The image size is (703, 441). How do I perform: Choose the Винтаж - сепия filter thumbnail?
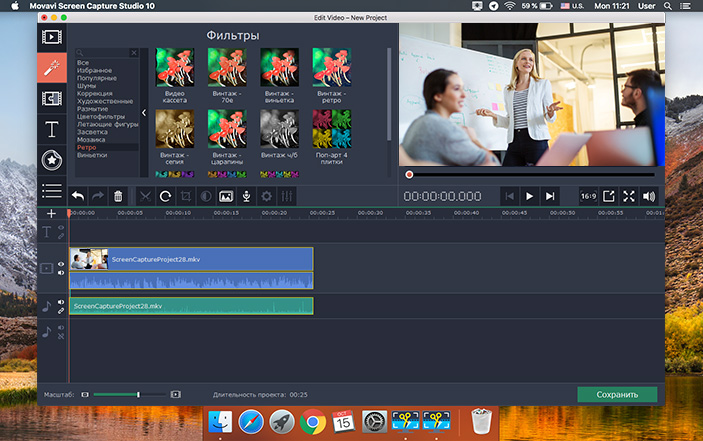175,129
